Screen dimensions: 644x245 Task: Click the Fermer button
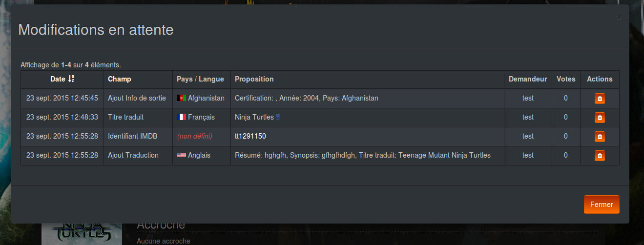coord(601,204)
